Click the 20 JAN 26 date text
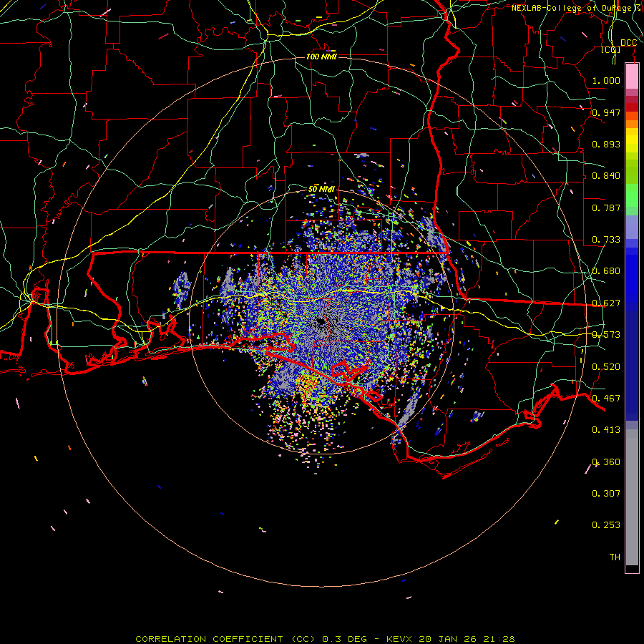 click(x=448, y=639)
